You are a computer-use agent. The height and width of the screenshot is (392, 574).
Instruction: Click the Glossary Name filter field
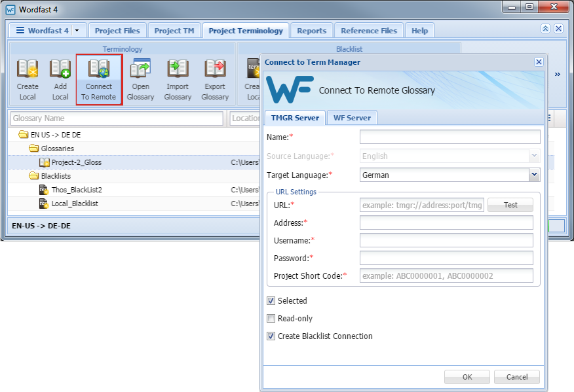[x=117, y=118]
